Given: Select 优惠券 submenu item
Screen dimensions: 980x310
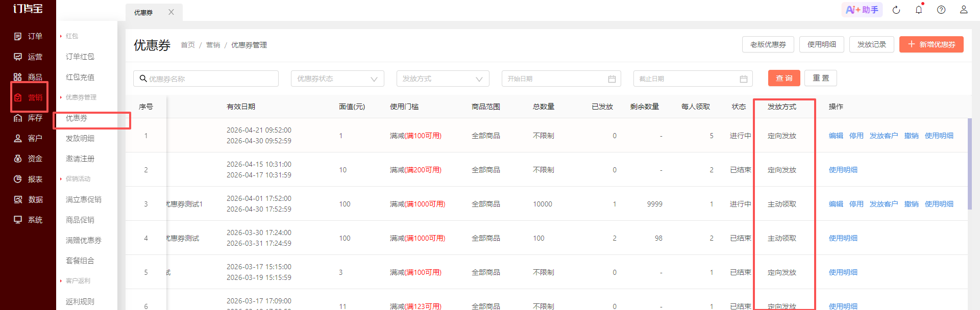Looking at the screenshot, I should tap(77, 118).
